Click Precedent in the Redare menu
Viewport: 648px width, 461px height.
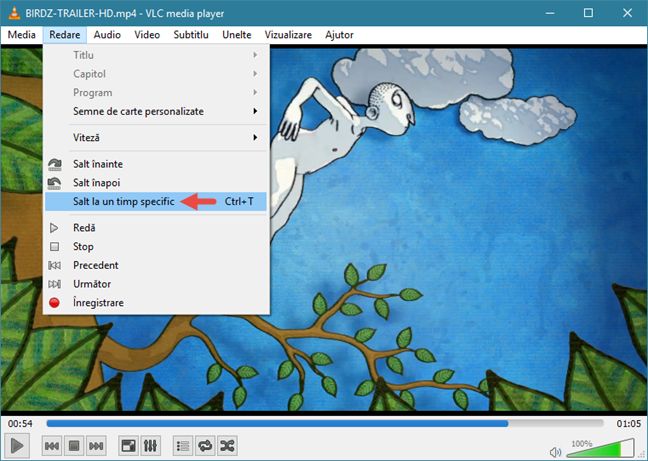click(x=156, y=265)
